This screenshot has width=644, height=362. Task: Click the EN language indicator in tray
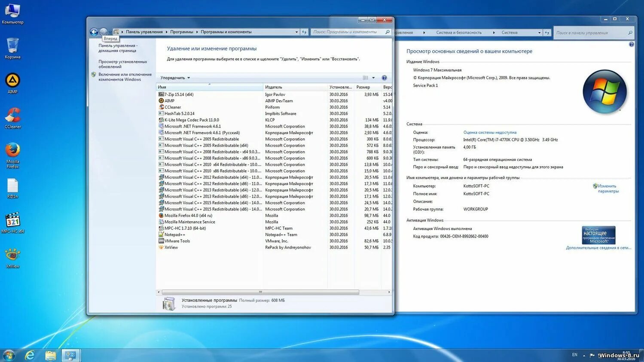point(574,355)
